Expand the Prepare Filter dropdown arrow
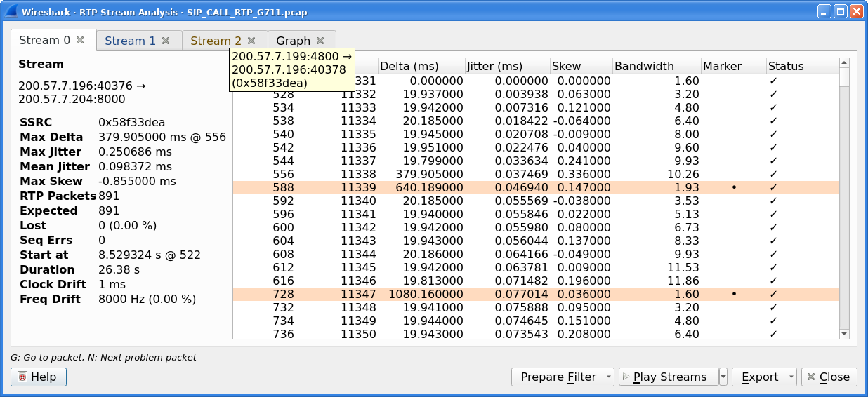 tap(607, 377)
